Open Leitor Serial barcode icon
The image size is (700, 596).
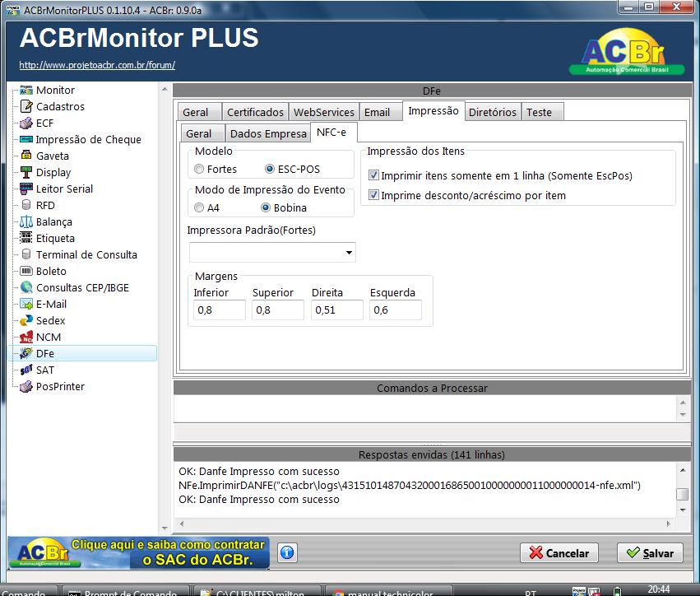[x=26, y=189]
